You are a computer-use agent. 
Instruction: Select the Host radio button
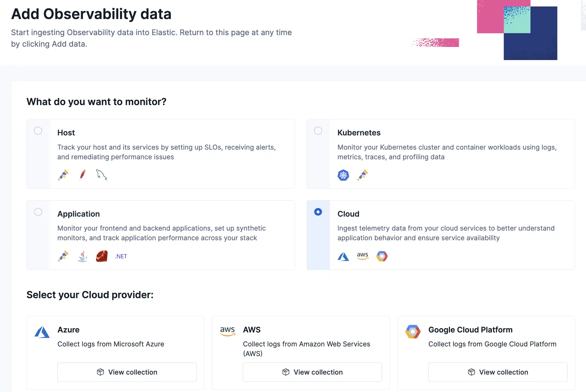38,131
